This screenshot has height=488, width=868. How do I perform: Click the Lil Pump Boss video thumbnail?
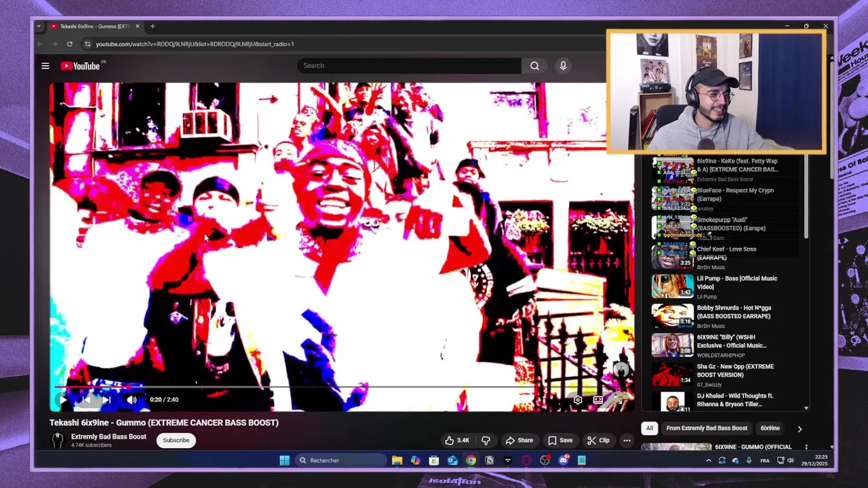tap(673, 287)
